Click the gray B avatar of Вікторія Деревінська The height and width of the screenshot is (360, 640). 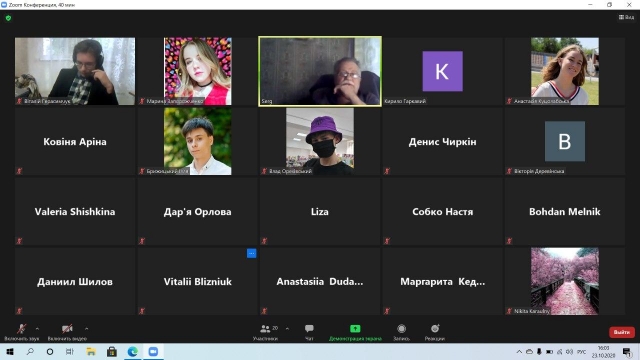pos(564,141)
